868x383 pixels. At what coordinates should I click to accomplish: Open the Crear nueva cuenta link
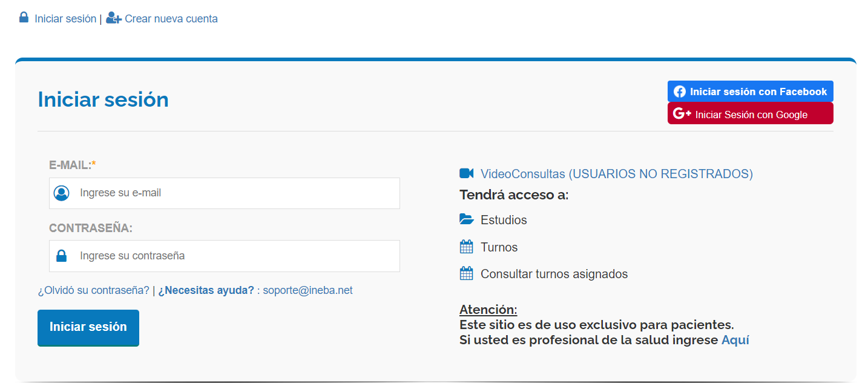171,19
